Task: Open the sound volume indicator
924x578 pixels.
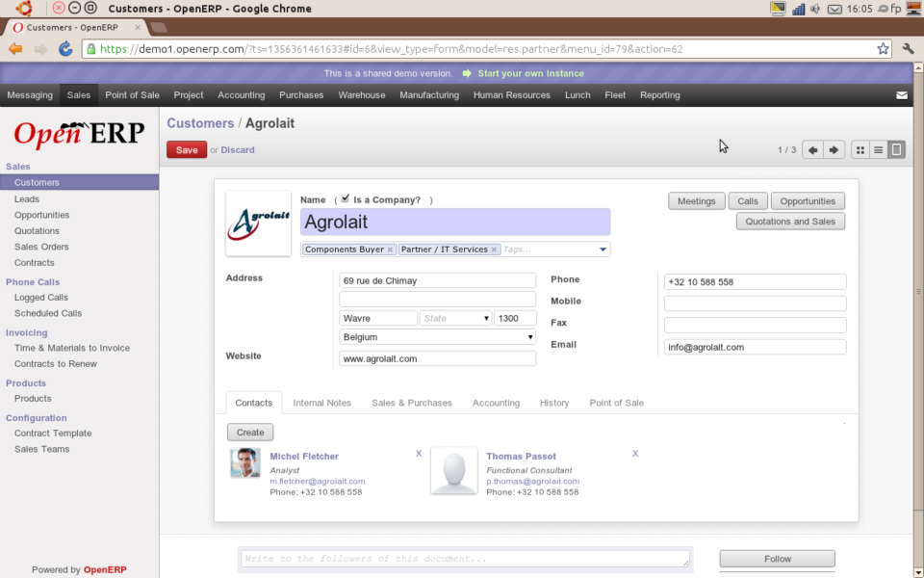Action: tap(815, 9)
